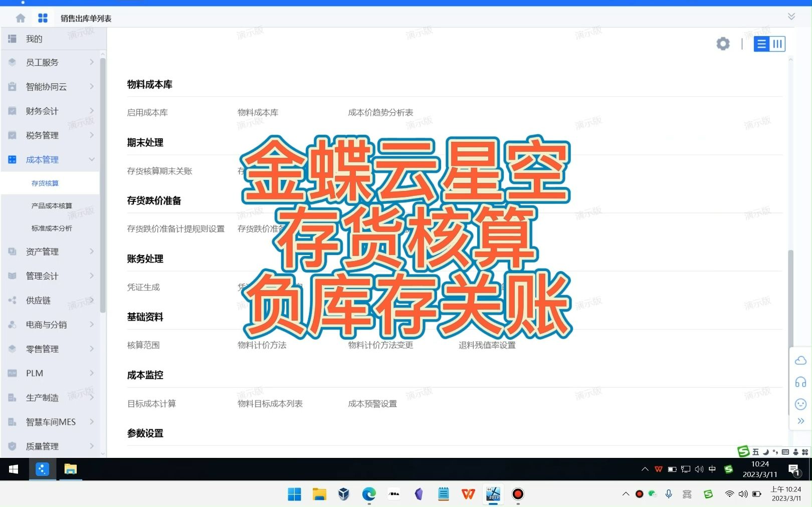Screen dimensions: 812x507
Task: Click the red record button in taskbar
Action: coord(518,494)
